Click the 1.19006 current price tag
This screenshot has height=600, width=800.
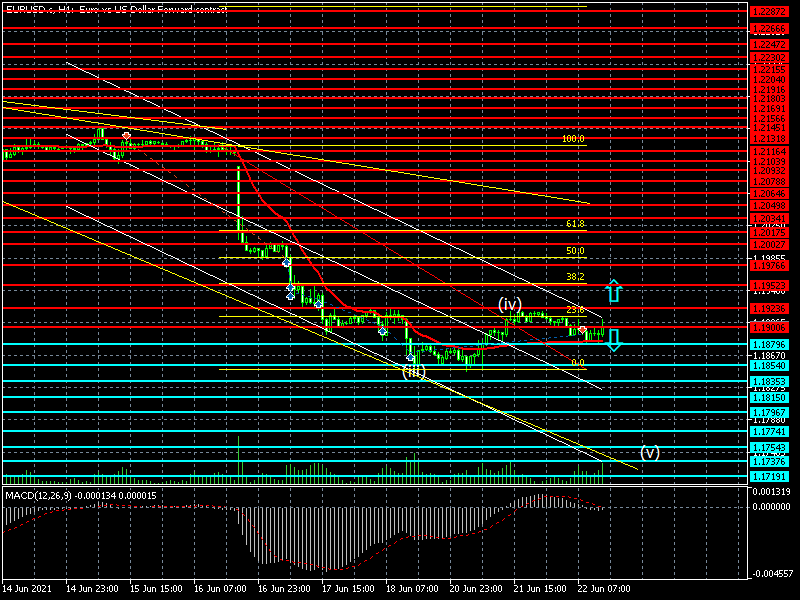tap(769, 327)
